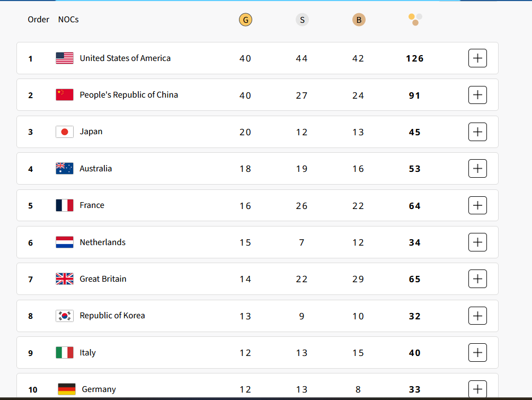Click the gold medal G icon
This screenshot has width=532, height=400.
point(245,20)
